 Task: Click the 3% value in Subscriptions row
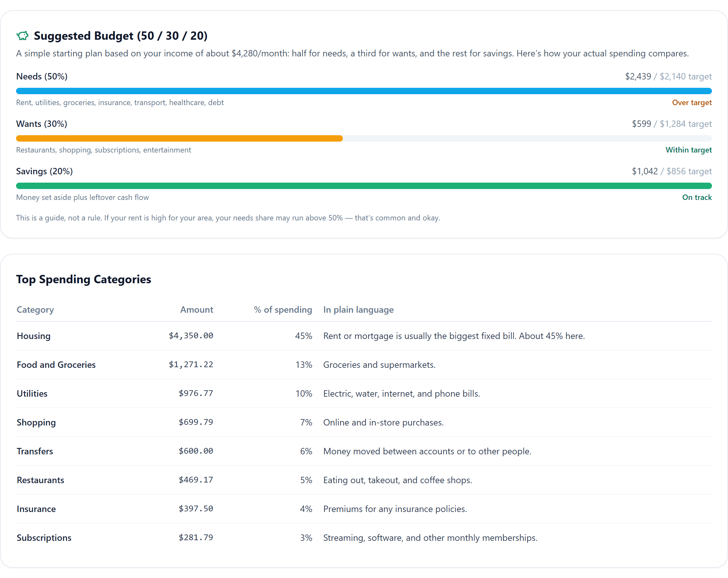[306, 538]
